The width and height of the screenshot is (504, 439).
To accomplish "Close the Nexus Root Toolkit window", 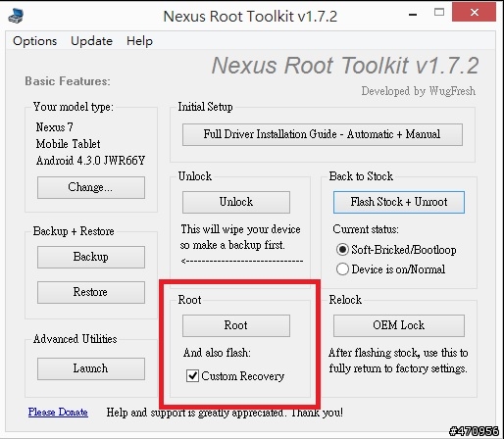I will point(474,13).
